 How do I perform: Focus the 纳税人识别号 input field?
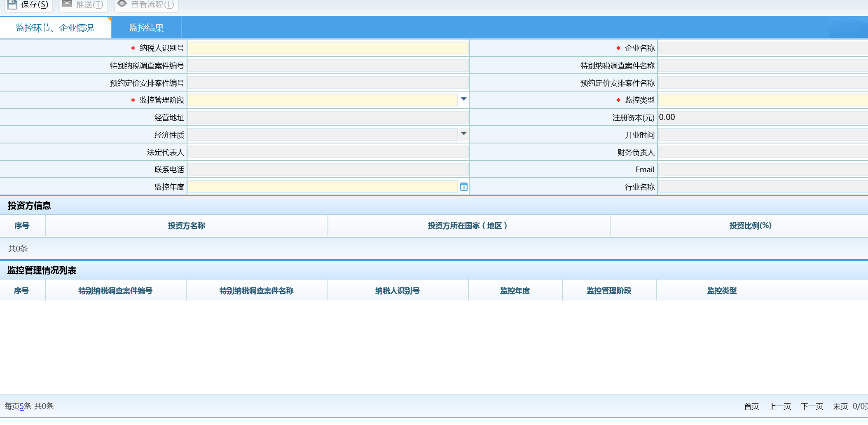coord(328,48)
